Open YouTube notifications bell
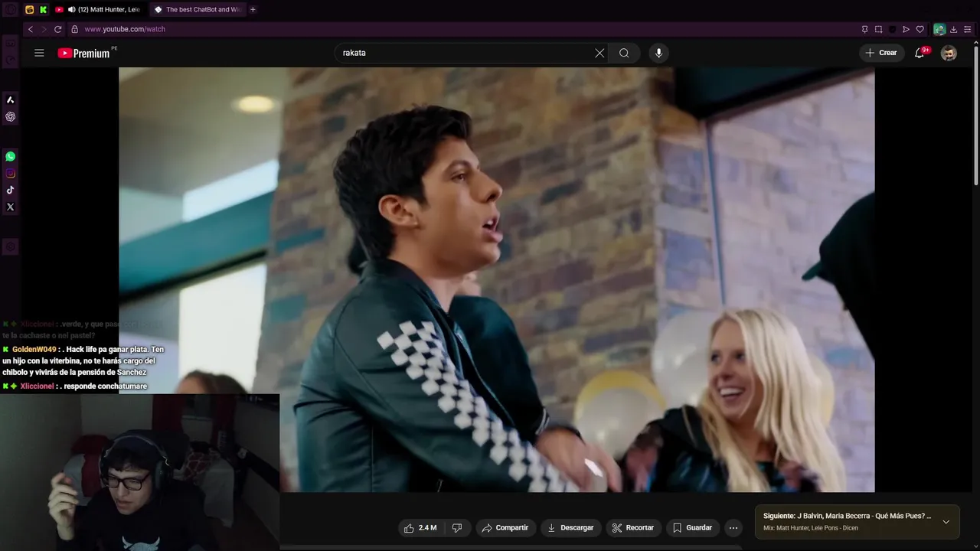 920,53
